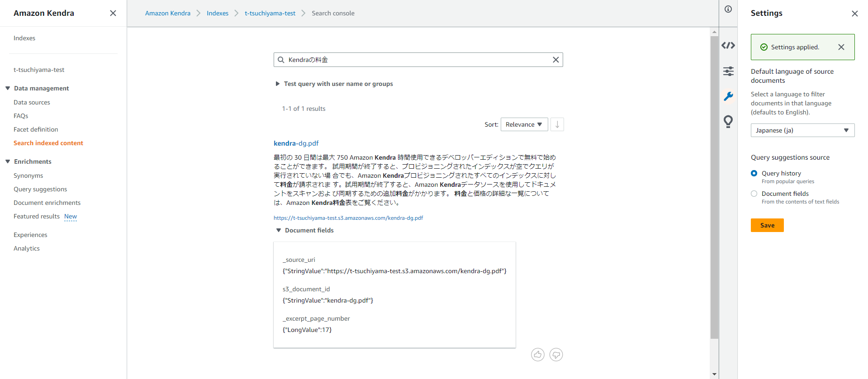Open the kendra-dg.pdf S3 URL link
The width and height of the screenshot is (868, 379).
coord(348,218)
